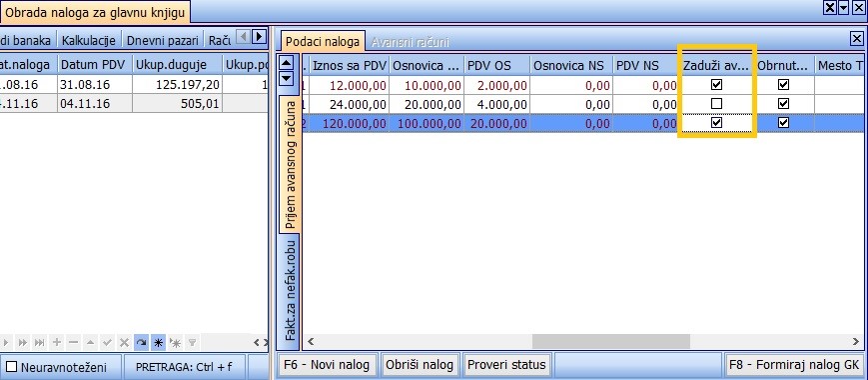Select the Fakt.za nefak.robu vertical tab
This screenshot has width=868, height=380.
[x=290, y=290]
